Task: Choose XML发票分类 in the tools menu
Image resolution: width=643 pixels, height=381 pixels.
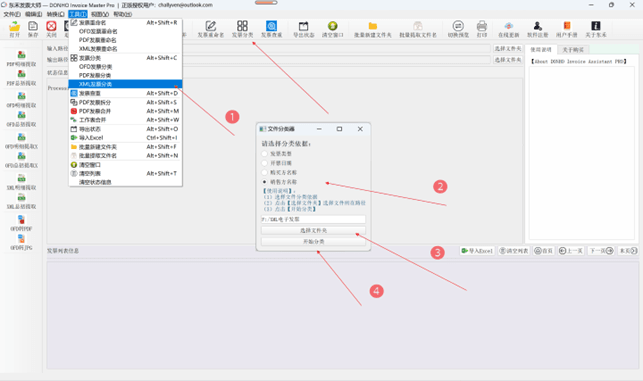Action: coord(125,84)
